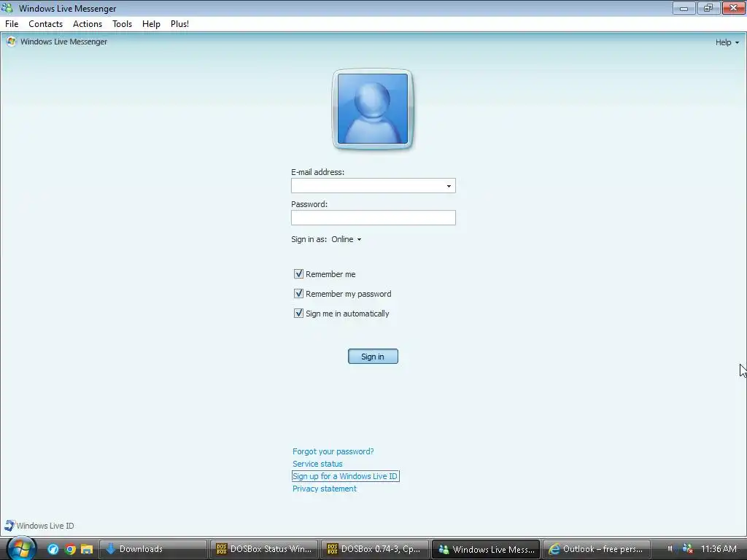Switch to DOSBox 0.74-3 taskbar item
747x560 pixels.
tap(375, 549)
